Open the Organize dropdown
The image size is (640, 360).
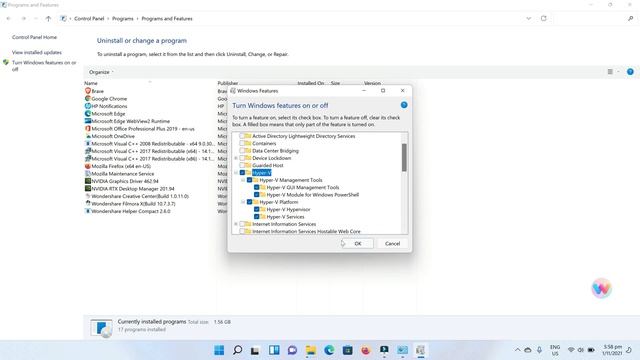tap(101, 72)
